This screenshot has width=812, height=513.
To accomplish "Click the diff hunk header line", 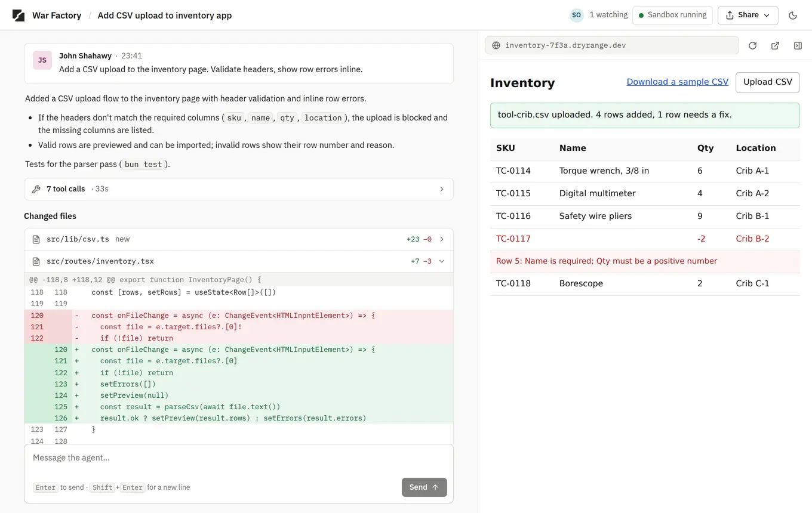I will pos(239,279).
